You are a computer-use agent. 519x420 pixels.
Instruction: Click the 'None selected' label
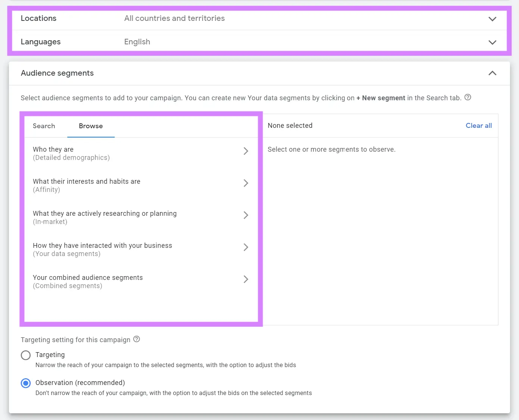coord(290,126)
